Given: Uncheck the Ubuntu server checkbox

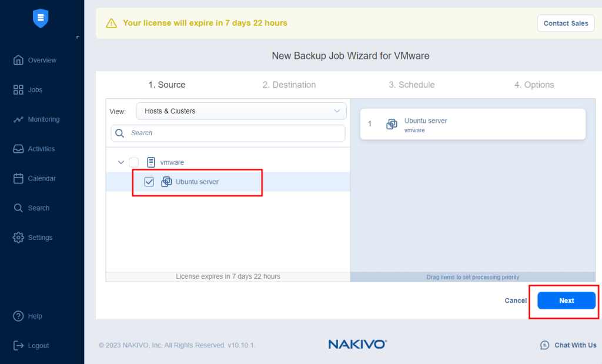Looking at the screenshot, I should [x=149, y=182].
